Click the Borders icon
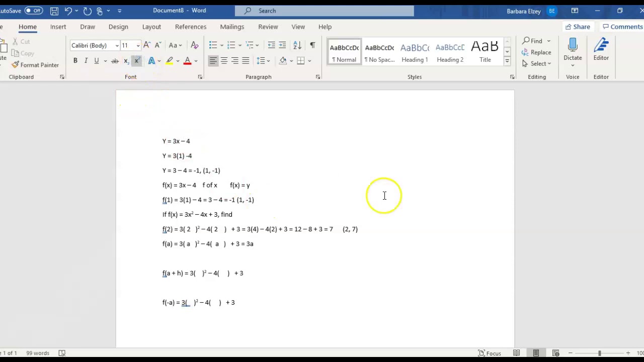The width and height of the screenshot is (644, 362). tap(301, 61)
